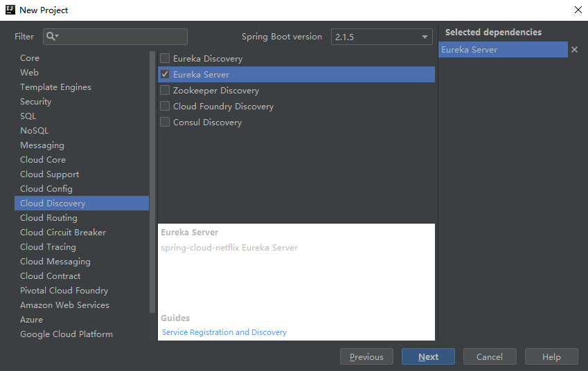Open the Cloud Messaging category
This screenshot has height=371, width=588.
point(82,261)
